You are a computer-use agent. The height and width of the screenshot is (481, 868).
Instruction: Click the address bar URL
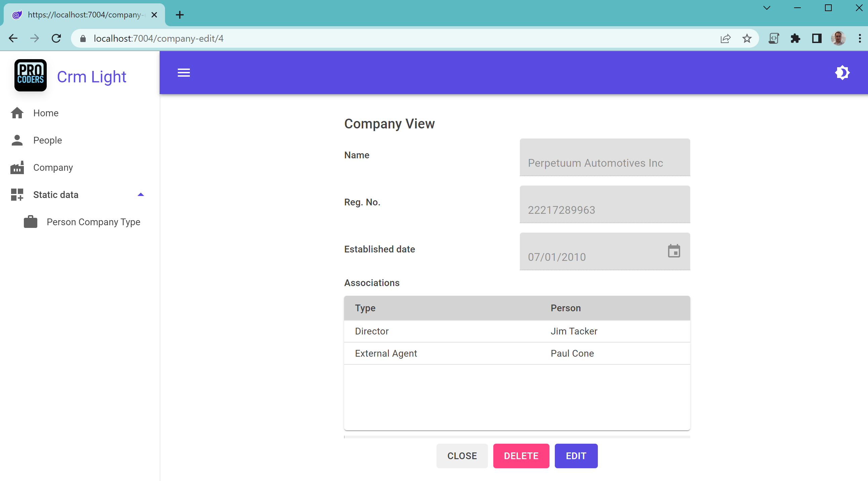[x=158, y=38]
